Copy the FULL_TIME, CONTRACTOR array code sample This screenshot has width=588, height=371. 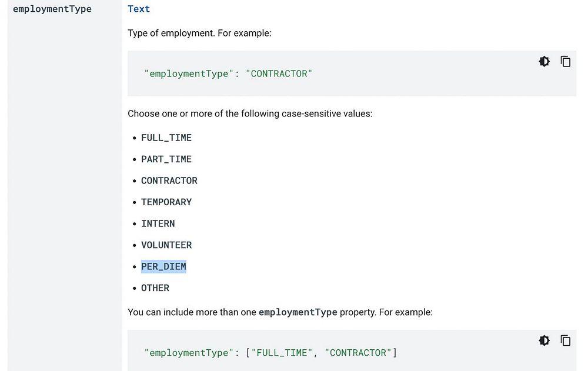tap(566, 340)
